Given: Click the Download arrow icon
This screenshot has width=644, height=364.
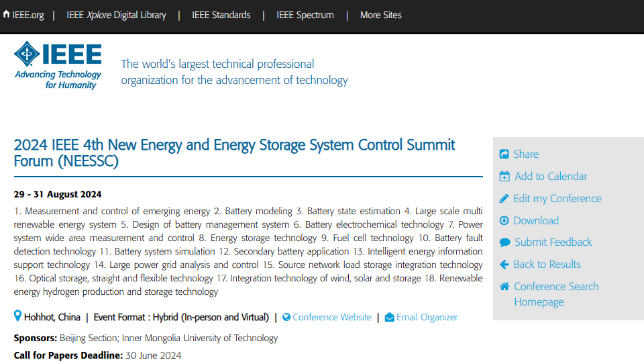Looking at the screenshot, I should click(x=504, y=221).
